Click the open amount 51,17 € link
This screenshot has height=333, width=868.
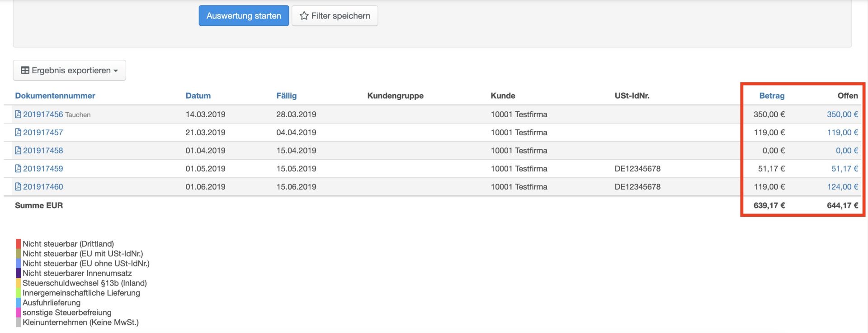click(844, 169)
